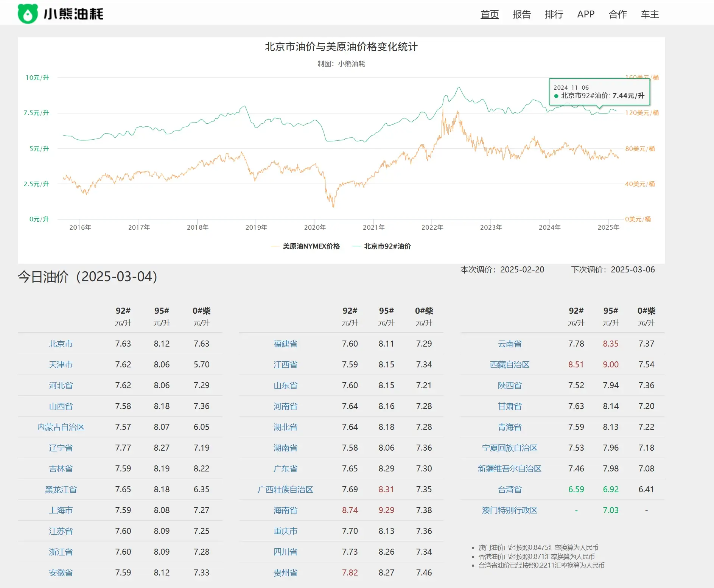This screenshot has width=714, height=588.
Task: Open the 内蒙古自治区 province link
Action: pos(61,427)
